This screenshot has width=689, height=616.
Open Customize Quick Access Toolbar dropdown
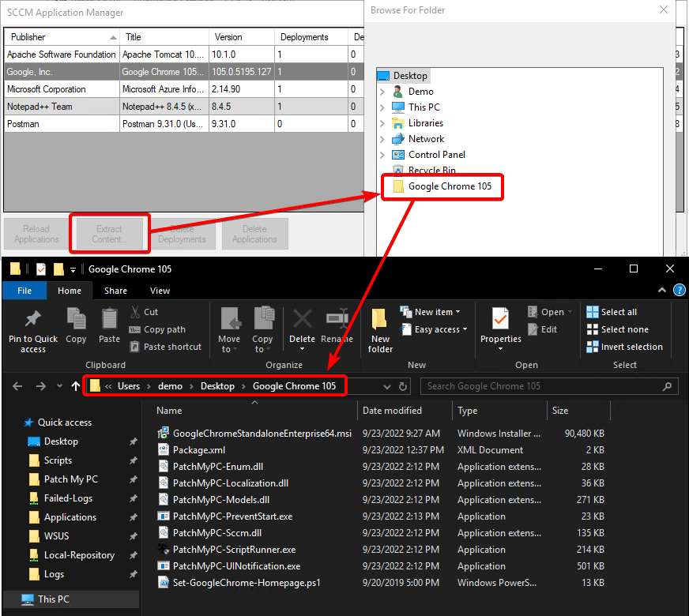73,269
